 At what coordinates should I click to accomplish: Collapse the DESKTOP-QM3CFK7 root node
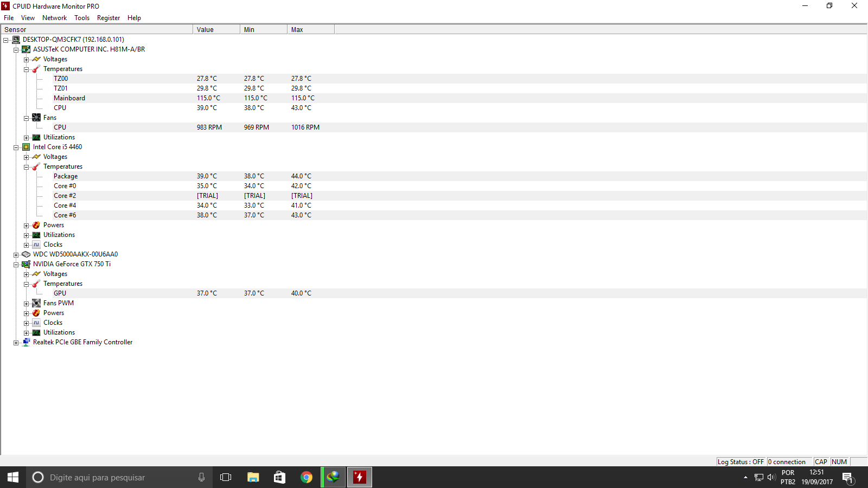click(x=5, y=40)
